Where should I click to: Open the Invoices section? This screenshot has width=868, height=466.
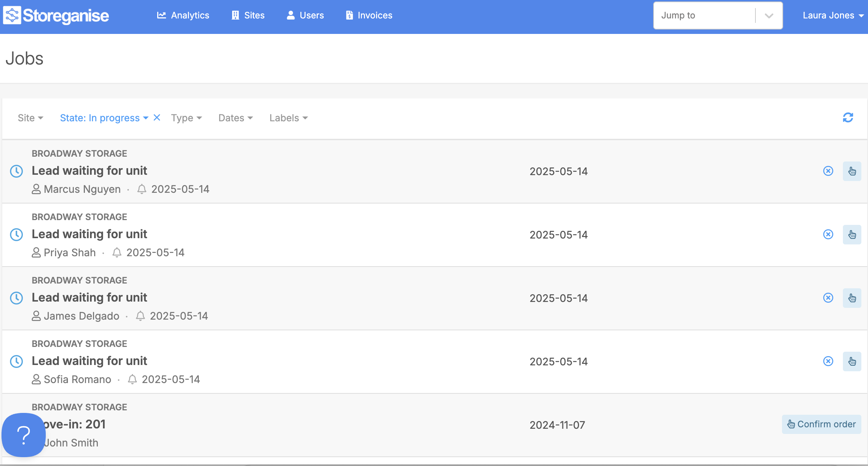(369, 15)
